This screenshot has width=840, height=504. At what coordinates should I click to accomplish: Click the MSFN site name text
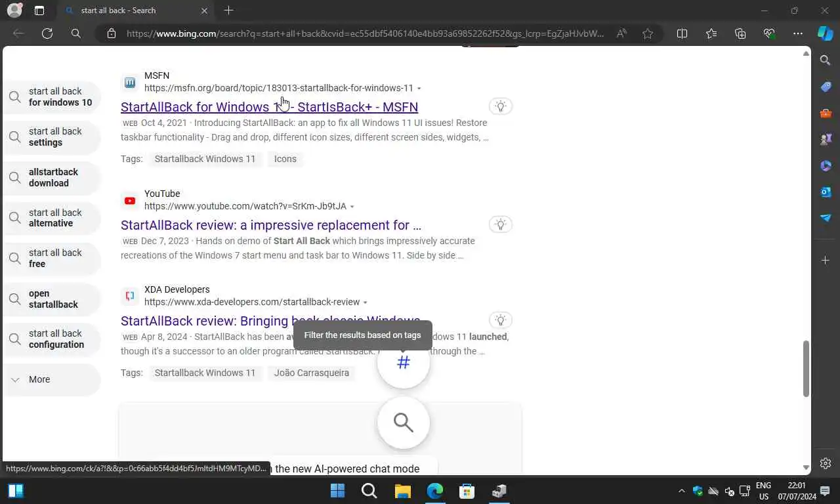pyautogui.click(x=157, y=76)
